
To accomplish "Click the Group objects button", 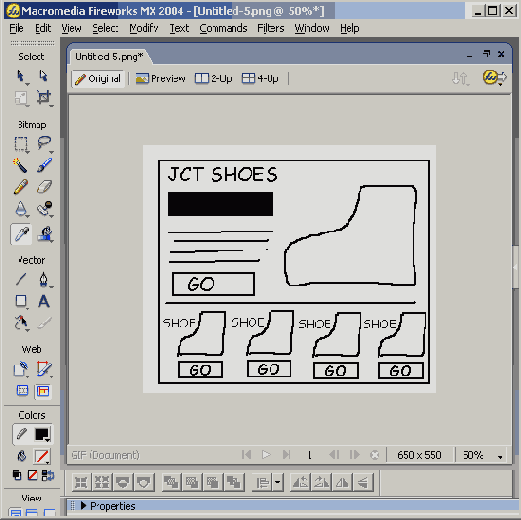I will click(81, 482).
